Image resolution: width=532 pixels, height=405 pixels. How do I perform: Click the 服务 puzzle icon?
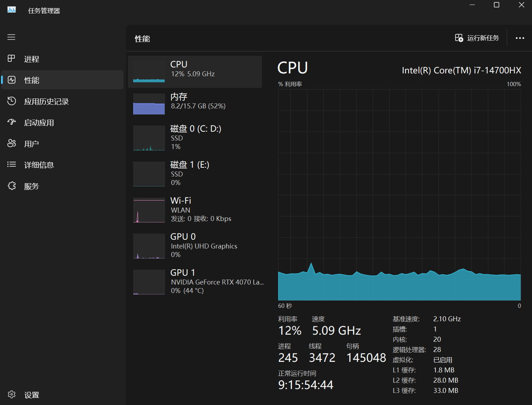click(x=12, y=186)
